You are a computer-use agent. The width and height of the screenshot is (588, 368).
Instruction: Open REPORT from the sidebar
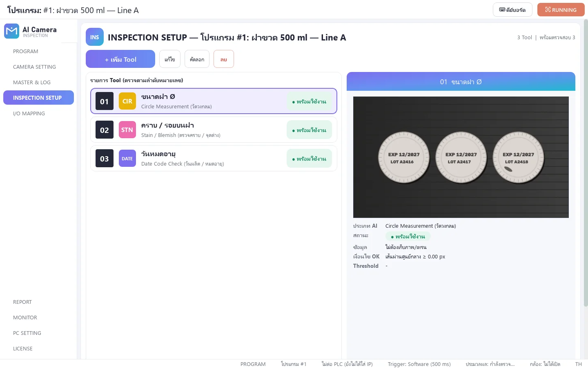[38, 302]
